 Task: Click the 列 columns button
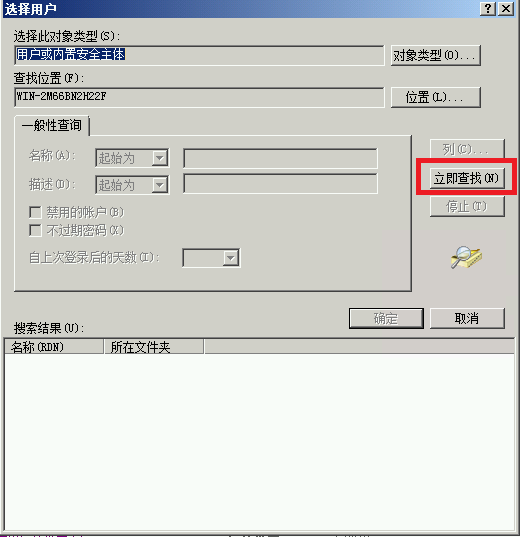(467, 149)
